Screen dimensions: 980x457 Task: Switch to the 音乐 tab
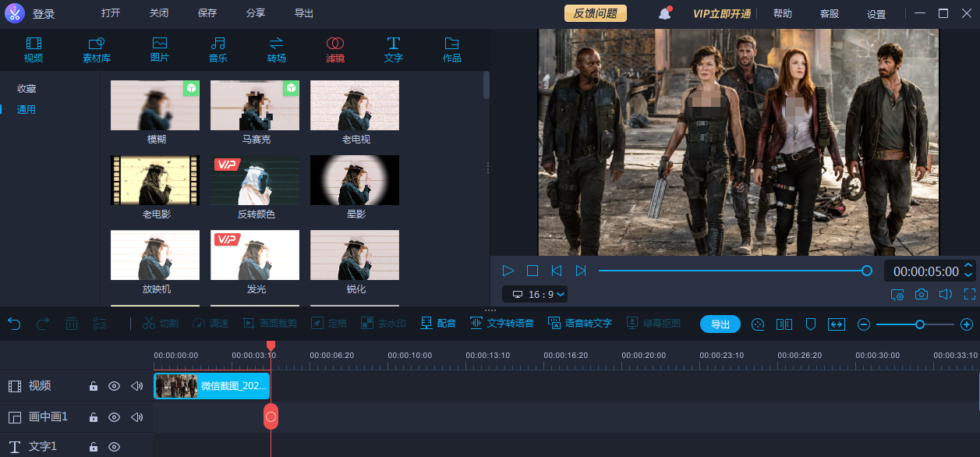click(x=218, y=49)
